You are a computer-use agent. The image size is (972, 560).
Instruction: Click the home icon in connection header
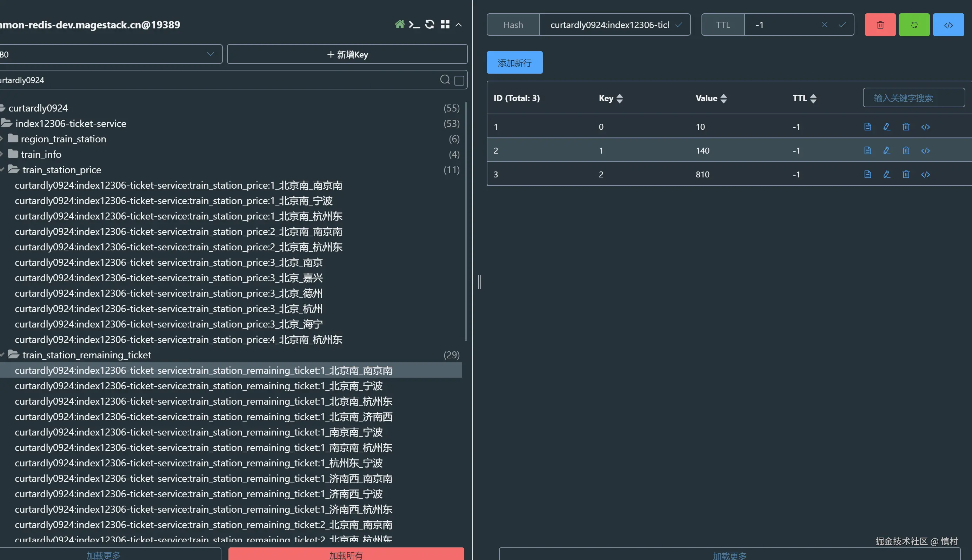click(x=399, y=25)
